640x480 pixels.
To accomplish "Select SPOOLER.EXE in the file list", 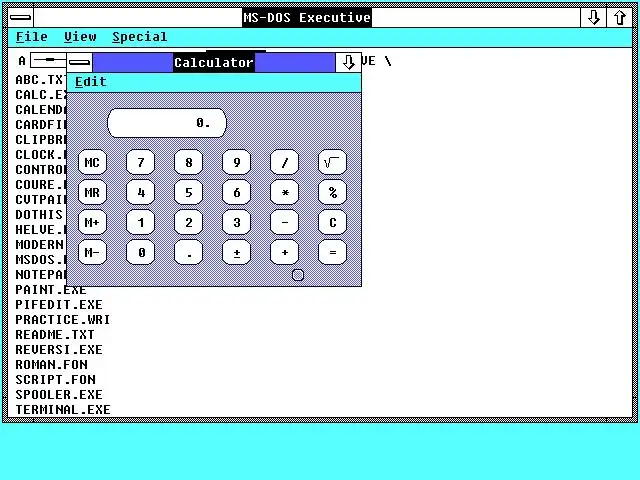I will tap(59, 395).
